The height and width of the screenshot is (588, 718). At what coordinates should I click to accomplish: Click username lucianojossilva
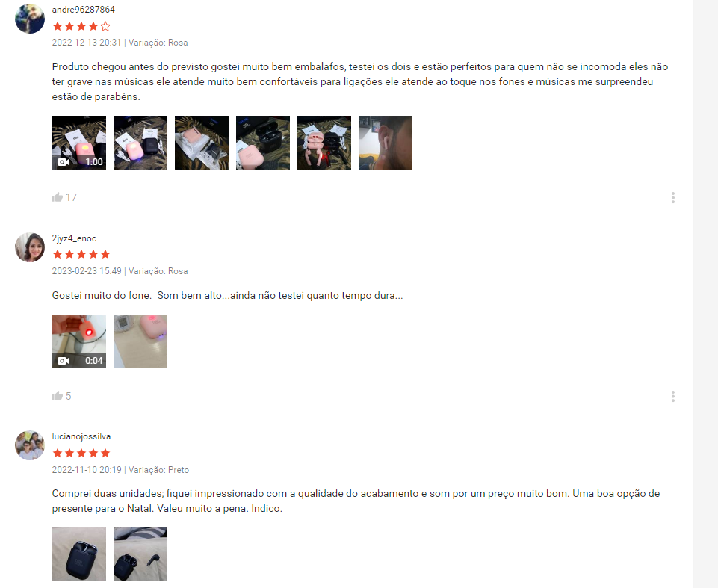coord(81,436)
